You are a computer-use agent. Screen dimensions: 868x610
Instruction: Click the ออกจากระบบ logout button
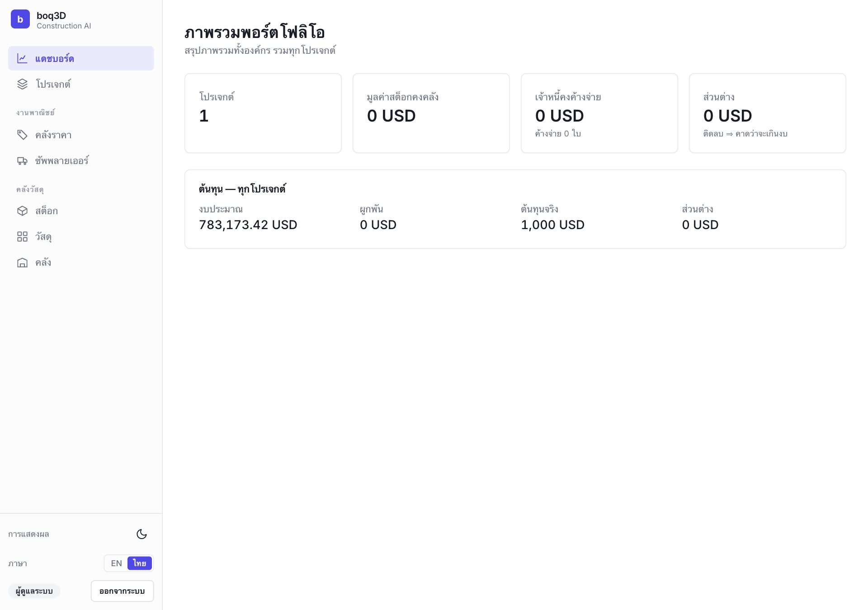tap(122, 591)
